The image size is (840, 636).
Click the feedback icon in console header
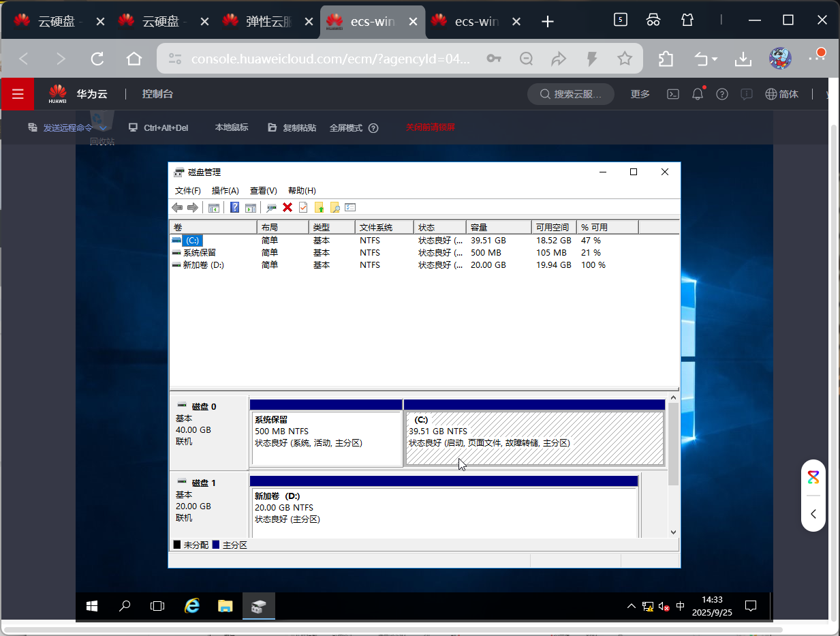coord(747,94)
